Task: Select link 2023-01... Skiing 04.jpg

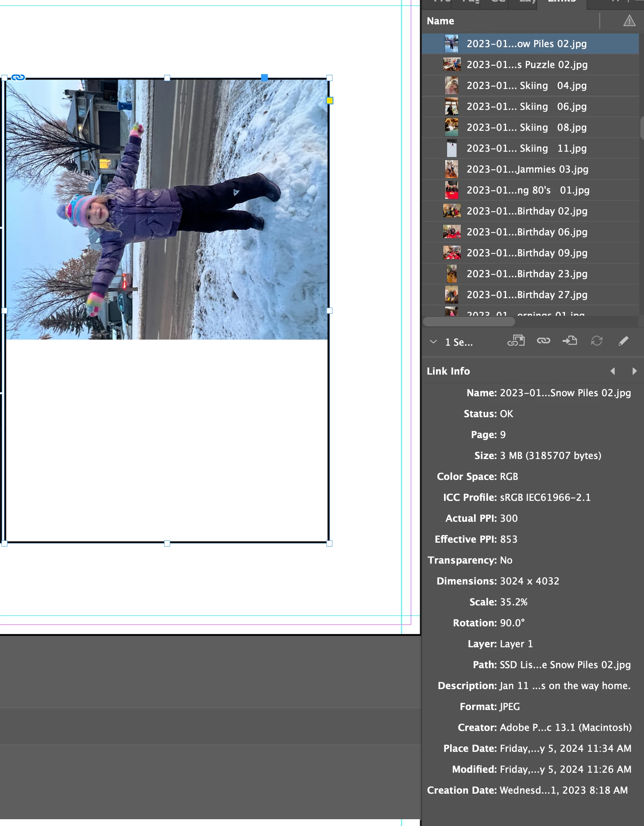Action: (x=530, y=86)
